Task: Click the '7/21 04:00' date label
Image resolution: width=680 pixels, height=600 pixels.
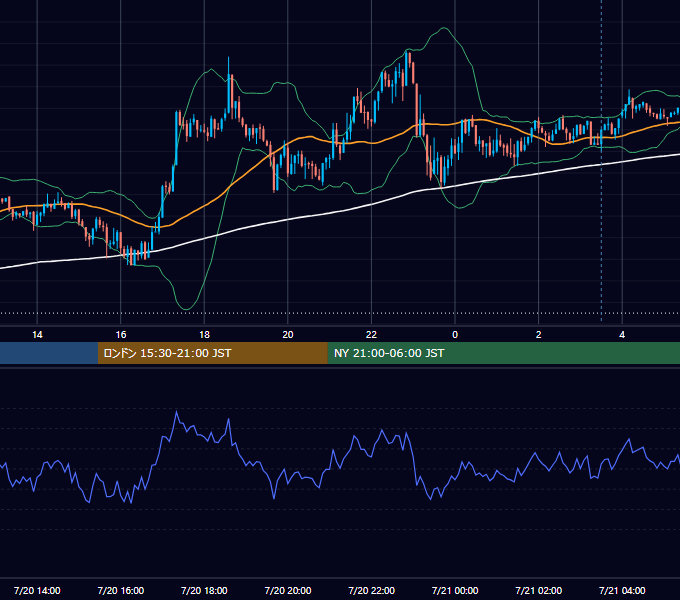Action: click(622, 590)
